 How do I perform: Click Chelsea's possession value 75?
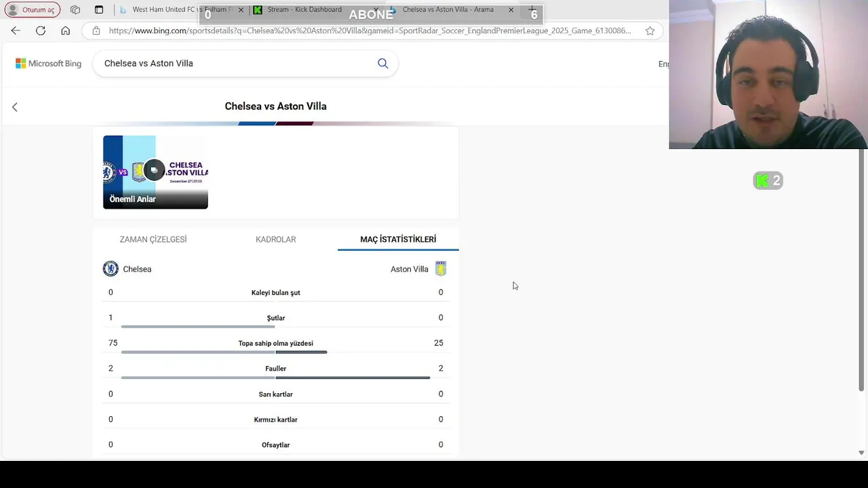113,343
